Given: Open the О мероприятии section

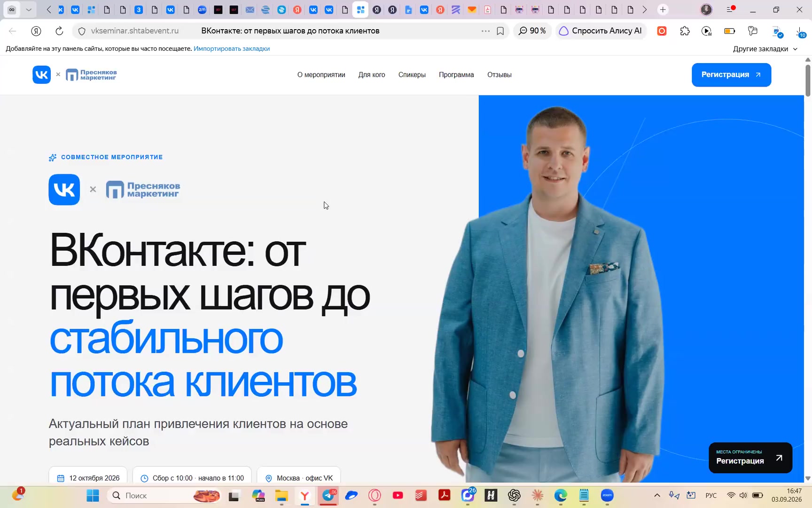Looking at the screenshot, I should click(321, 75).
